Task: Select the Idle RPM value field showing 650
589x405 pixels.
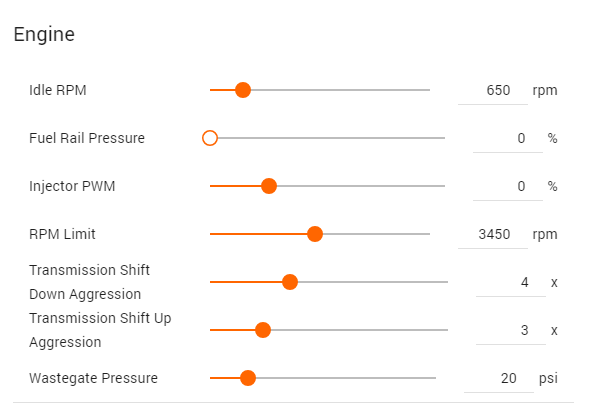Action: tap(493, 91)
